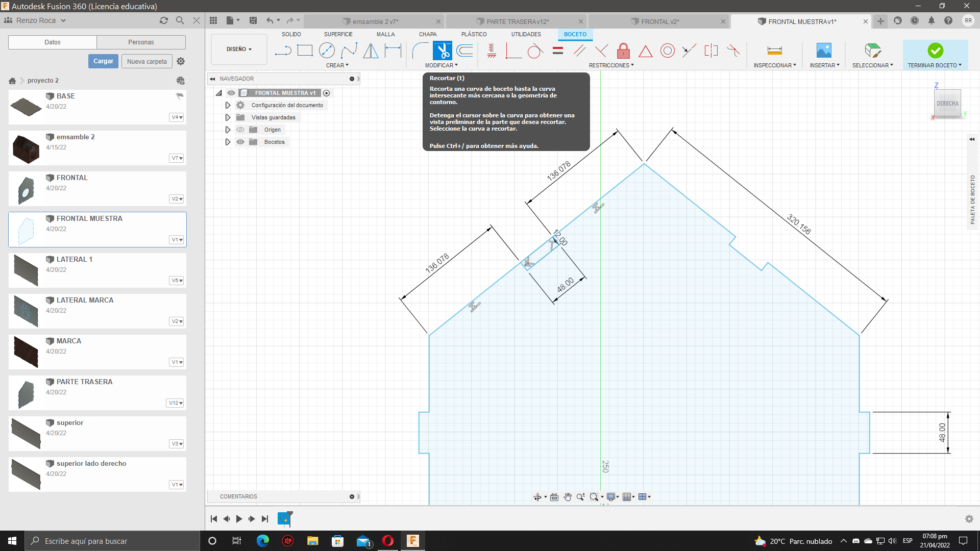Screen dimensions: 980x551
Task: Apply the Fix/Unfix lock constraint
Action: (623, 51)
